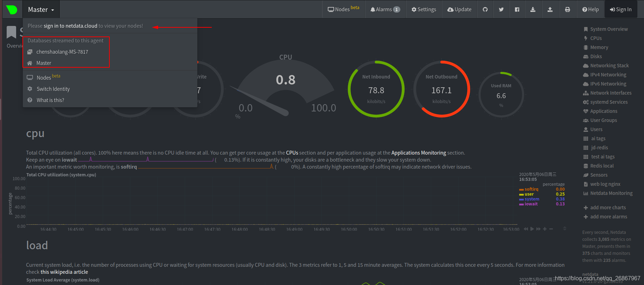Open Networking Stack section
Screen dimensions: 644x285
[x=609, y=66]
